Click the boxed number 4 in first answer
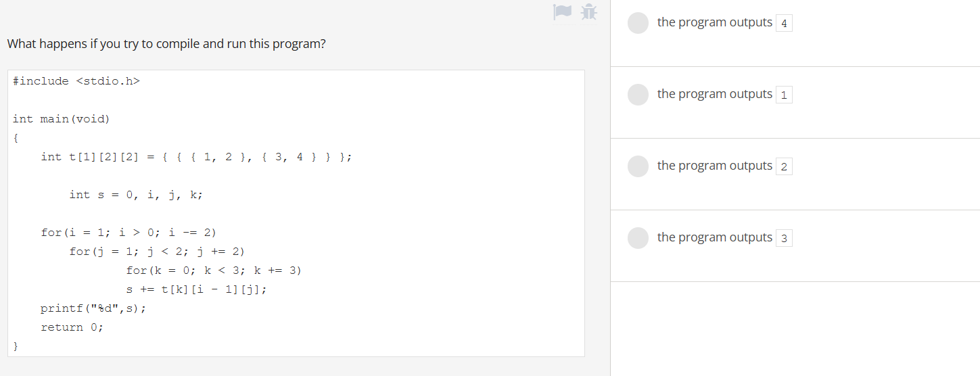 click(x=784, y=24)
